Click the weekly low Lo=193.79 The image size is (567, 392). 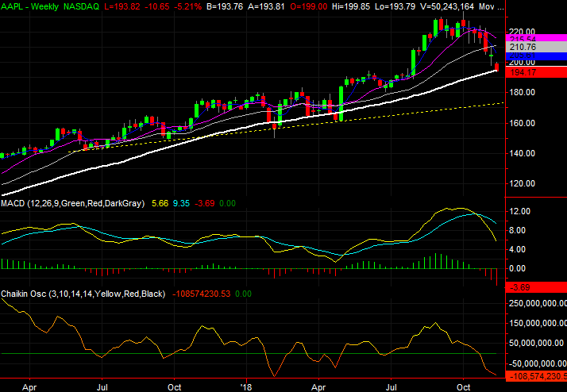coord(395,6)
